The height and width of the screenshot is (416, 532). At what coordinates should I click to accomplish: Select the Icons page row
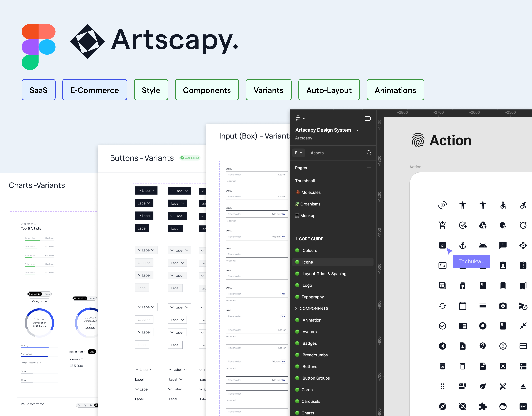pyautogui.click(x=333, y=262)
